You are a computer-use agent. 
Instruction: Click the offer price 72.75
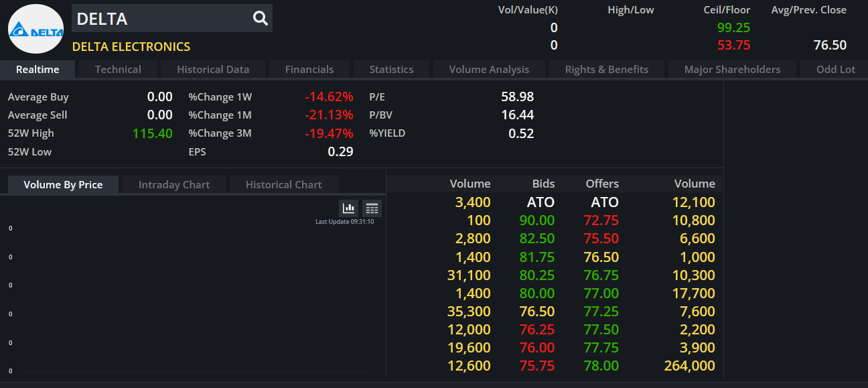pyautogui.click(x=601, y=220)
